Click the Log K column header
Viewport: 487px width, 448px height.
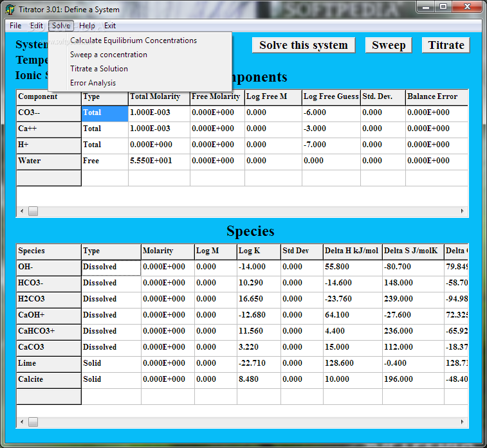[x=259, y=251]
